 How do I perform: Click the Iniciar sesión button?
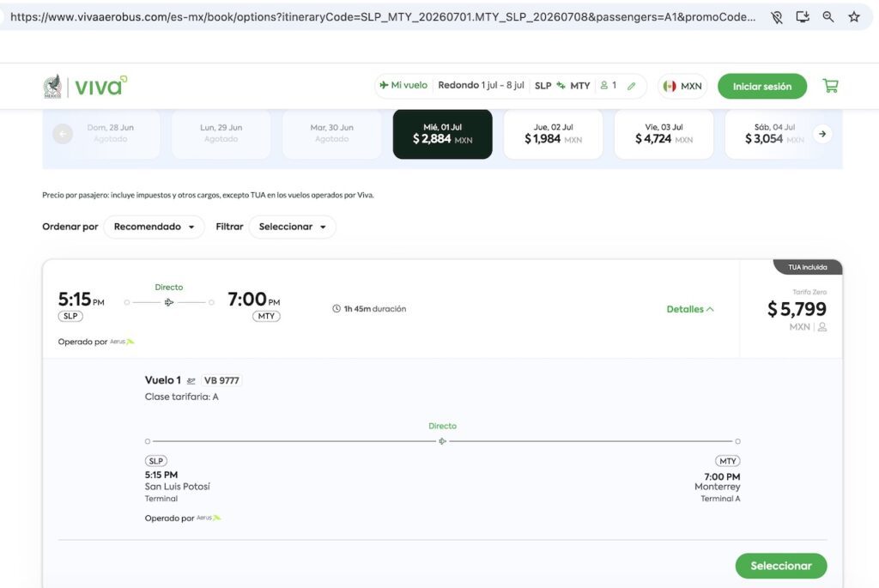click(762, 87)
